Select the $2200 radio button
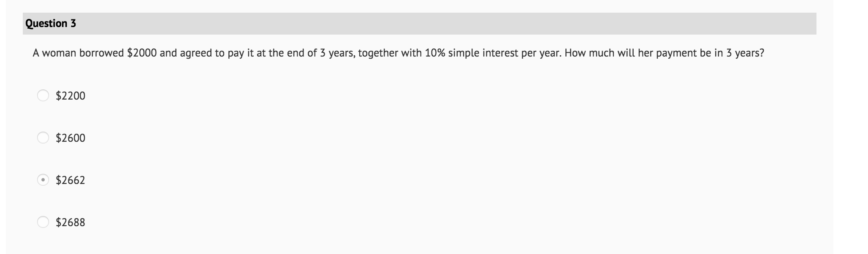 tap(43, 96)
